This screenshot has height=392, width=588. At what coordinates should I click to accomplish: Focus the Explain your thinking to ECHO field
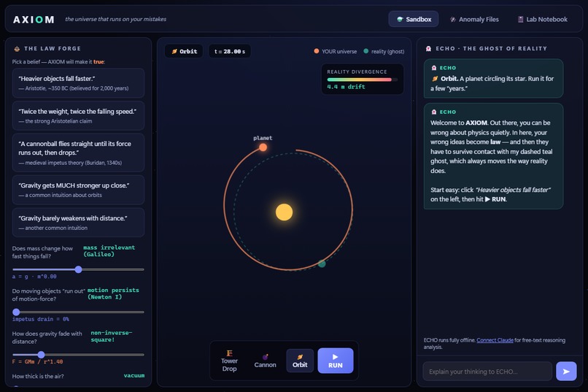tap(487, 372)
